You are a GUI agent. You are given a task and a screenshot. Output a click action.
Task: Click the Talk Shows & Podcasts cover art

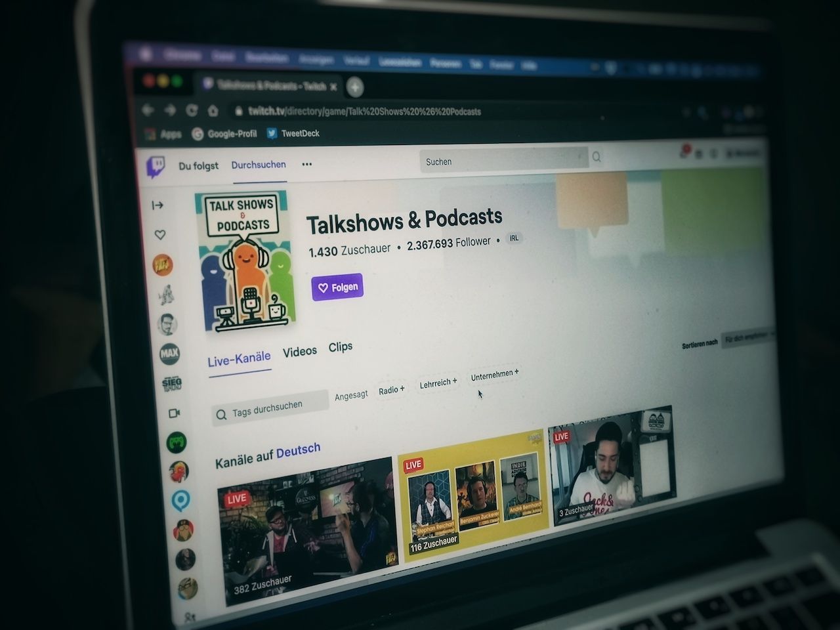coord(245,261)
